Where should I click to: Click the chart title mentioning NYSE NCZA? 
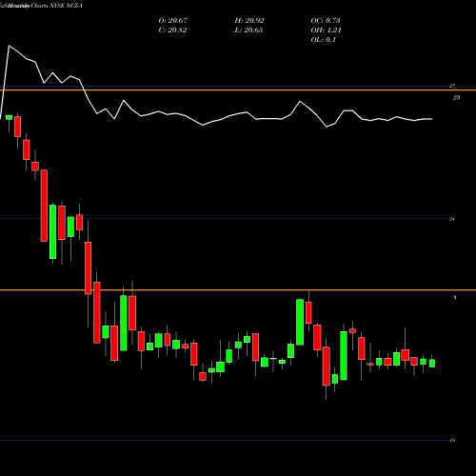click(x=41, y=6)
